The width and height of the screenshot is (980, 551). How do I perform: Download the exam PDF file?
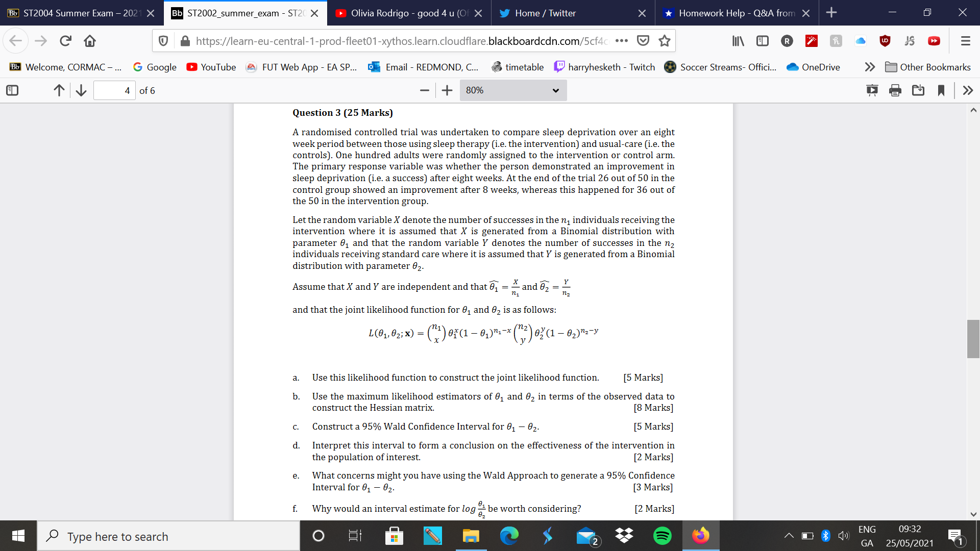pyautogui.click(x=918, y=90)
